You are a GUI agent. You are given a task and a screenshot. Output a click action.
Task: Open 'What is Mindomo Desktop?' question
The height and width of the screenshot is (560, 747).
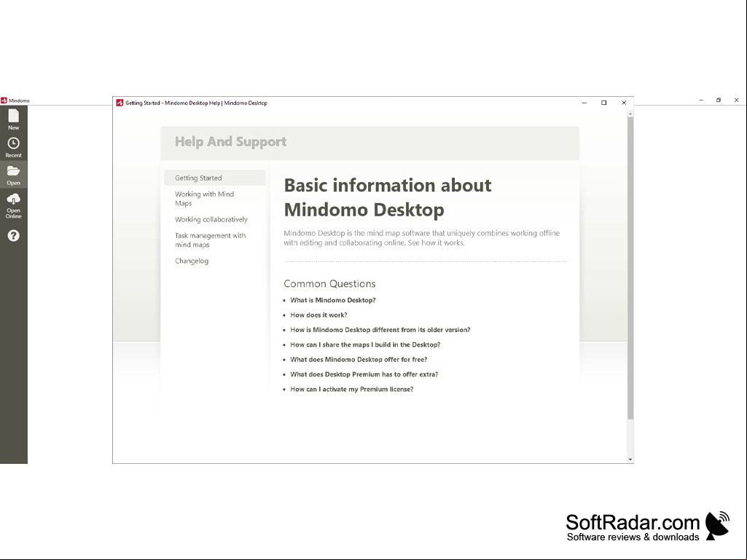[x=332, y=300]
